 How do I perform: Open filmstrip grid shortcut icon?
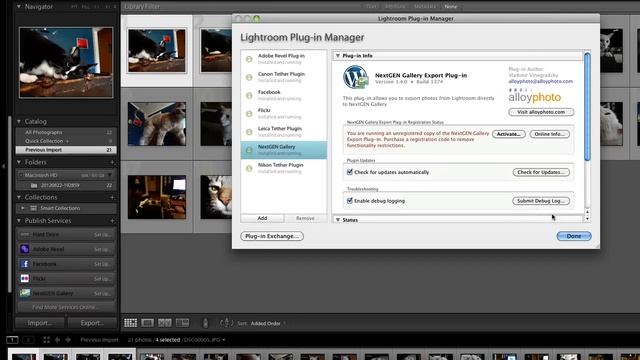(x=47, y=340)
